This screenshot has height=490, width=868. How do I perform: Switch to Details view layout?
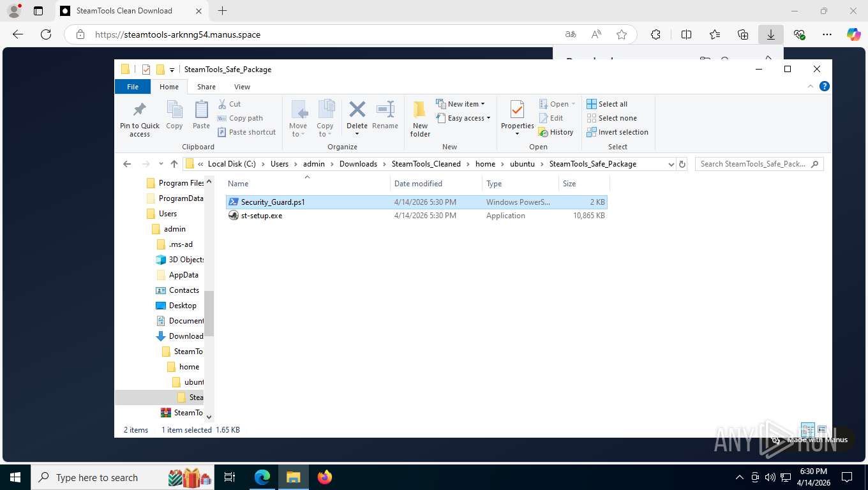[807, 429]
